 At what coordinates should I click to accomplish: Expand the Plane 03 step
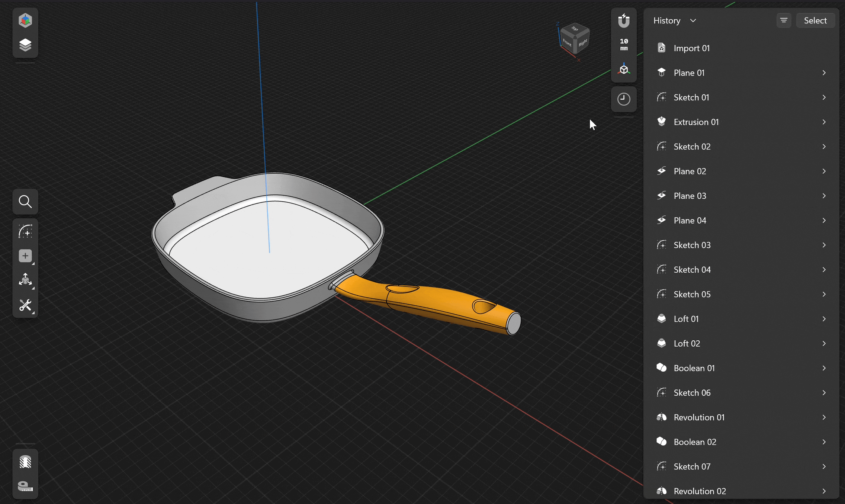824,196
